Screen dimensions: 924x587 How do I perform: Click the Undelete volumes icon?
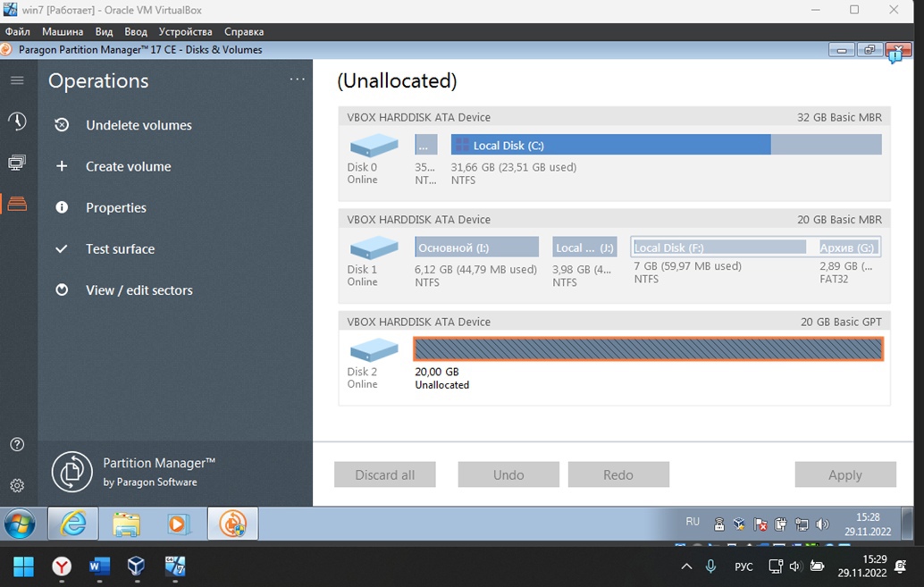62,125
